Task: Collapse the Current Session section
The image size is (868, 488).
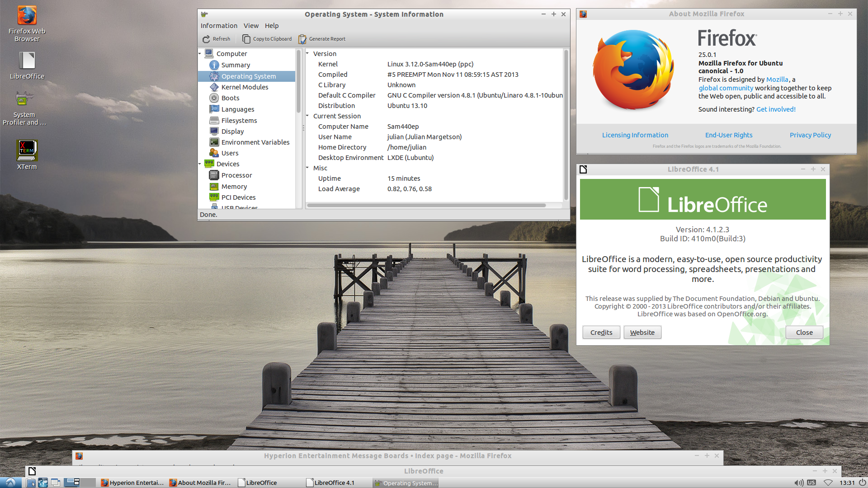Action: (307, 116)
